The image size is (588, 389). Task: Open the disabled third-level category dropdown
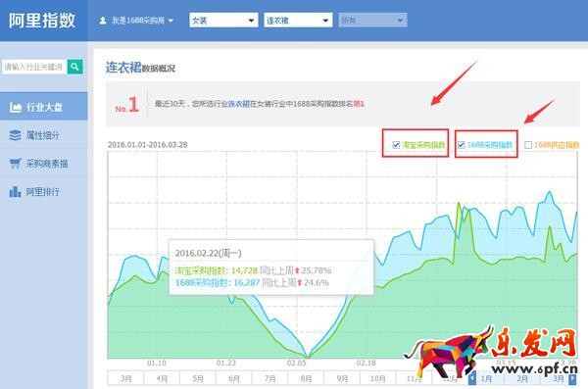click(372, 21)
